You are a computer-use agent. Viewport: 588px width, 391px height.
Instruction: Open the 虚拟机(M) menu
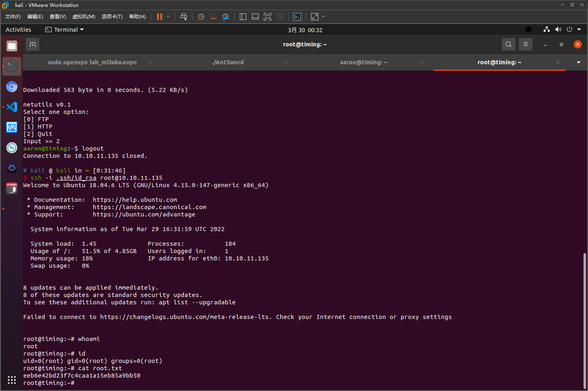pyautogui.click(x=84, y=17)
